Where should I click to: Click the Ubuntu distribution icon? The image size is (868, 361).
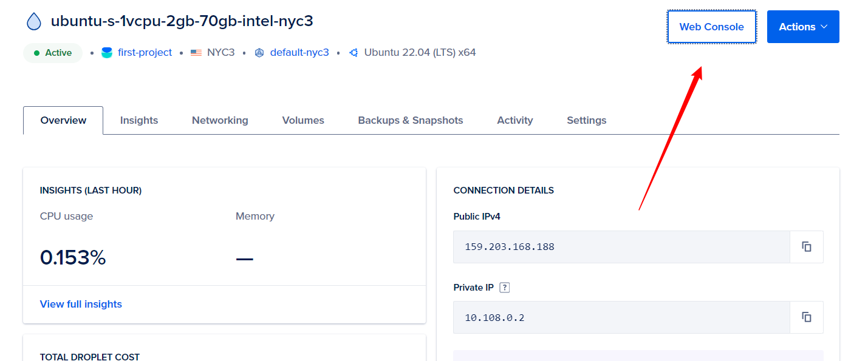tap(354, 53)
